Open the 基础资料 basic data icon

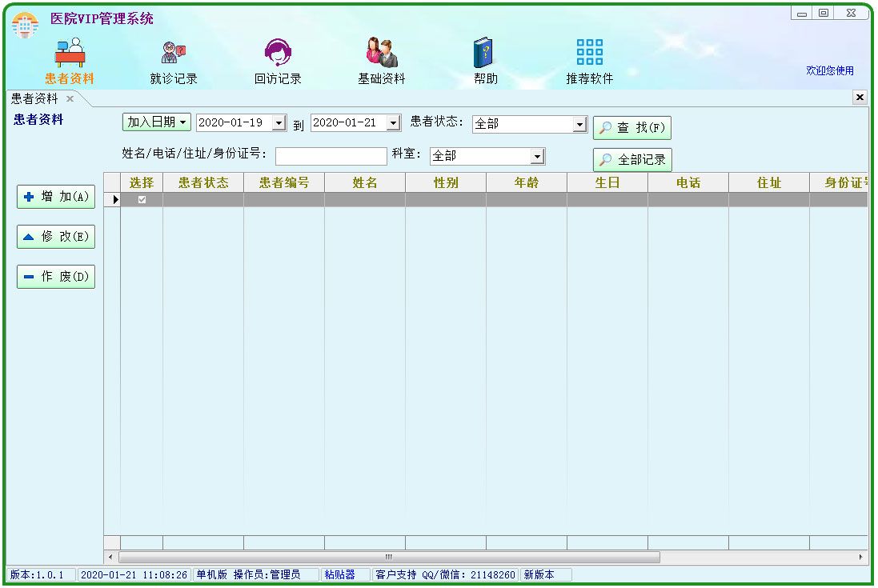pyautogui.click(x=381, y=53)
